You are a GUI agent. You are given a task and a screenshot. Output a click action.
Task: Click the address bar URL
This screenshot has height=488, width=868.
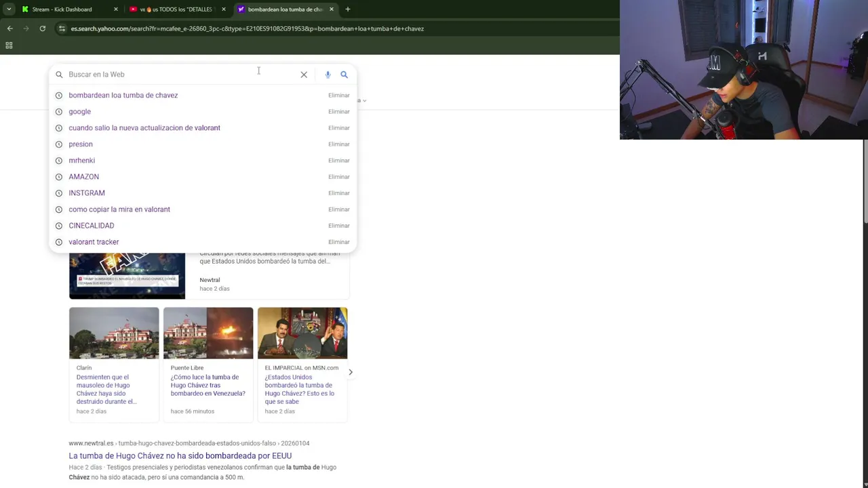click(248, 28)
